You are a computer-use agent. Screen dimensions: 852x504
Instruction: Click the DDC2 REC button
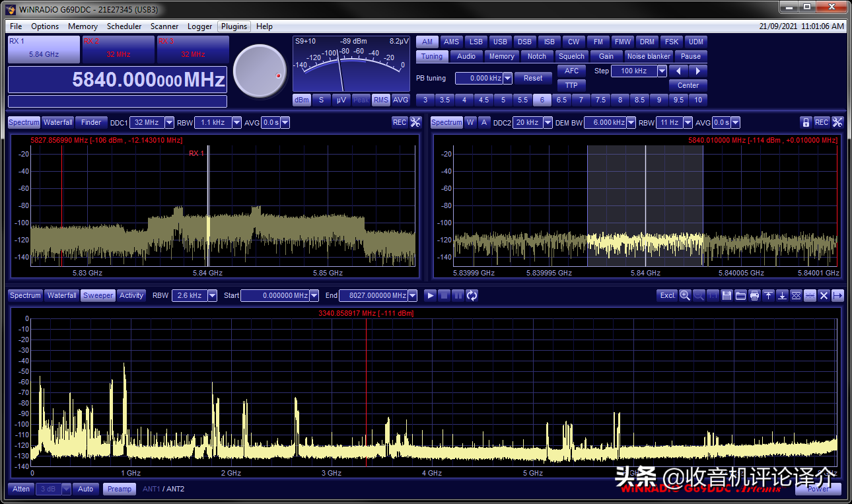(x=822, y=122)
